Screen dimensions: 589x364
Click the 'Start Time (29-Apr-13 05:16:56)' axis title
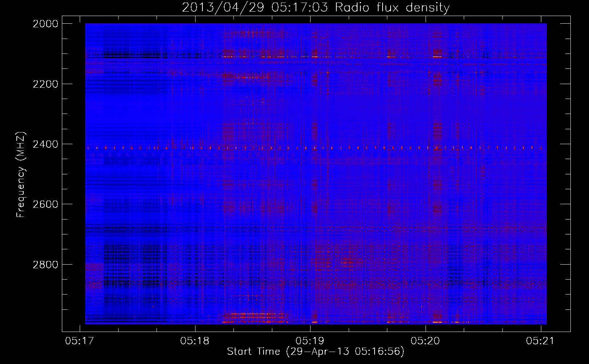pyautogui.click(x=316, y=352)
